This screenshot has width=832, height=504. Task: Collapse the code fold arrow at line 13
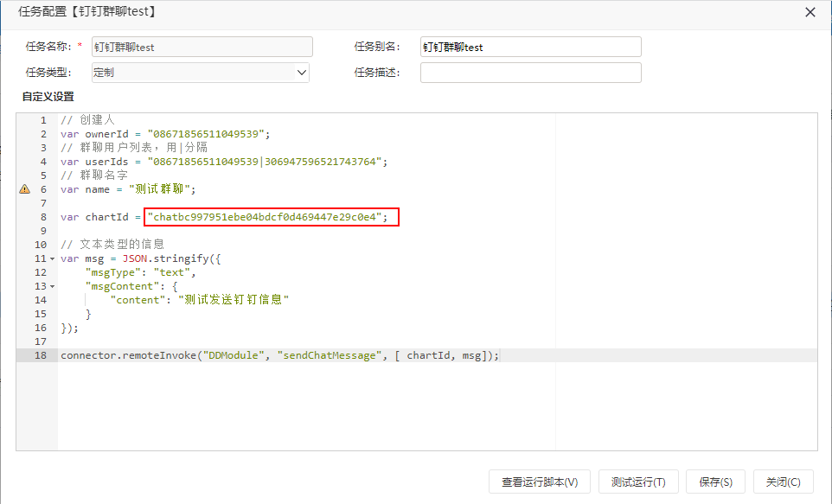(x=52, y=286)
